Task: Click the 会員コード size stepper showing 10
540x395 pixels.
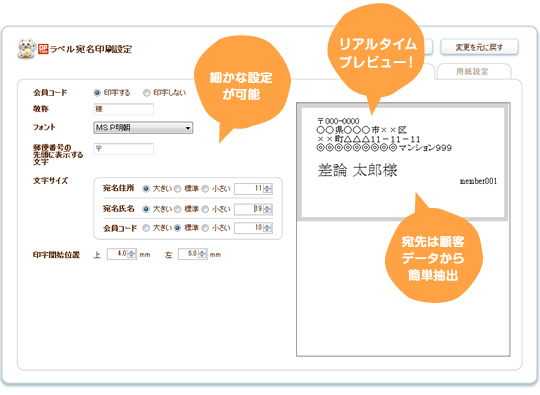Action: (x=253, y=228)
